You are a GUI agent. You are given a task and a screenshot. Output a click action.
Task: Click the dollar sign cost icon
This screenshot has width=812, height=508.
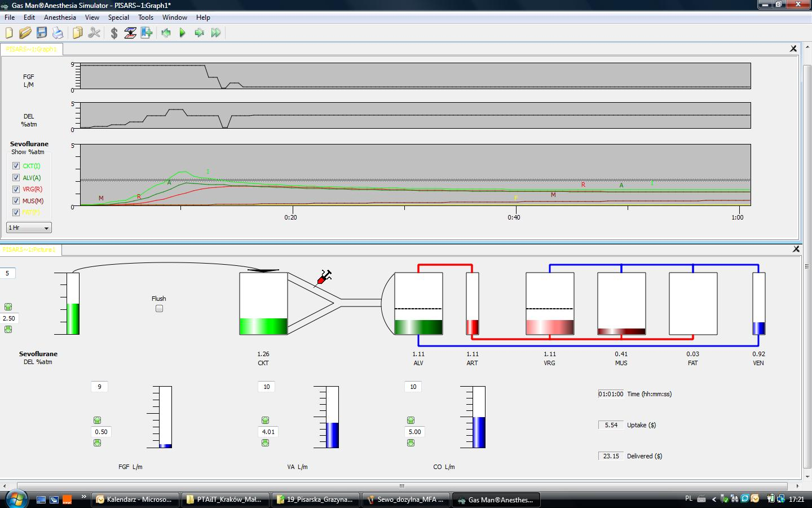(114, 33)
